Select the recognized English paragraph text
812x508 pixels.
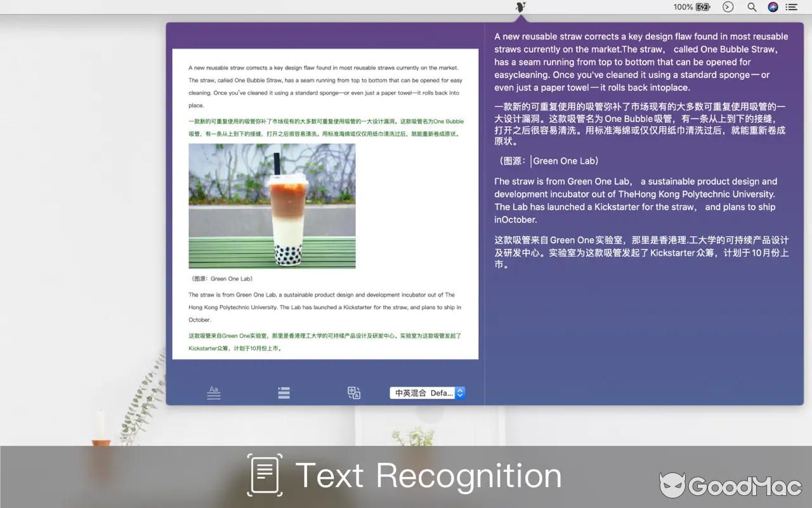[641, 62]
